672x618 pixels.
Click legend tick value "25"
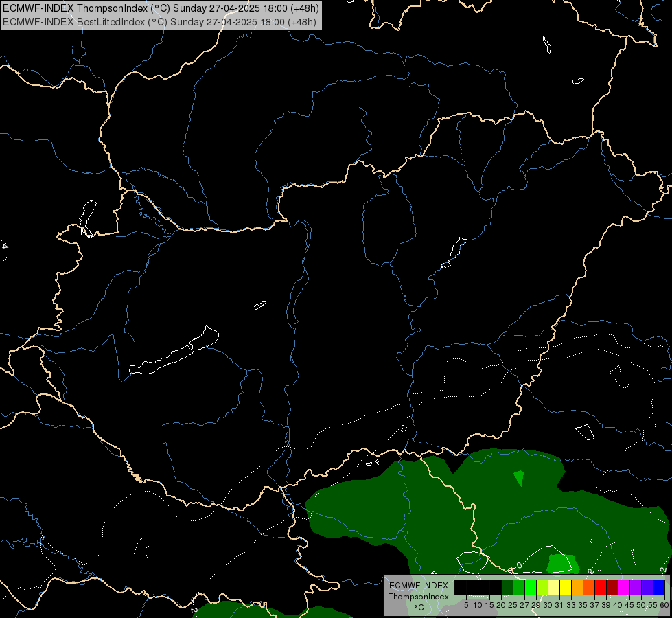[x=513, y=605]
